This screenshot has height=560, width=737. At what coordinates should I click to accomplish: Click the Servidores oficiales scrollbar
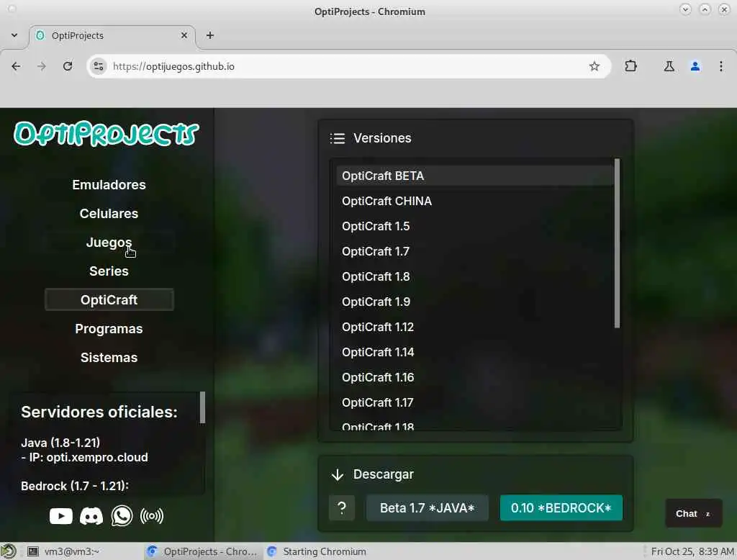pos(202,407)
